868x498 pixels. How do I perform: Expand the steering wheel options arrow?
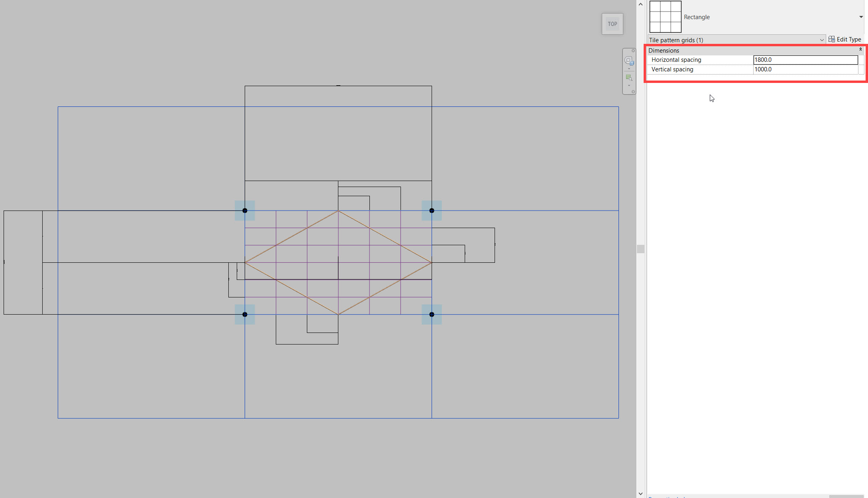(629, 68)
